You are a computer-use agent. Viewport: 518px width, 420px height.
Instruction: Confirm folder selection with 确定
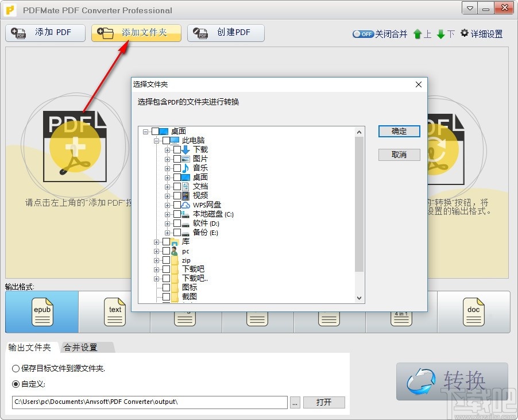coord(399,131)
